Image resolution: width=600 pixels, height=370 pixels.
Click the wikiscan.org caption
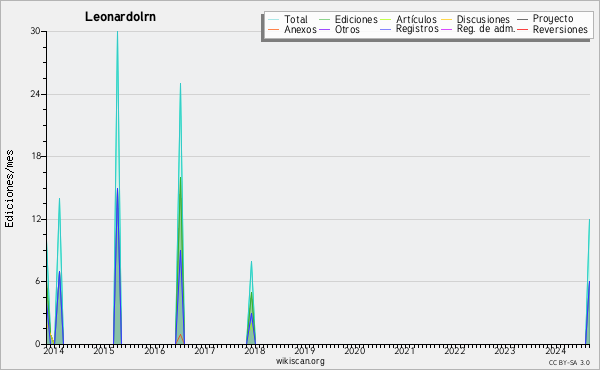300,361
